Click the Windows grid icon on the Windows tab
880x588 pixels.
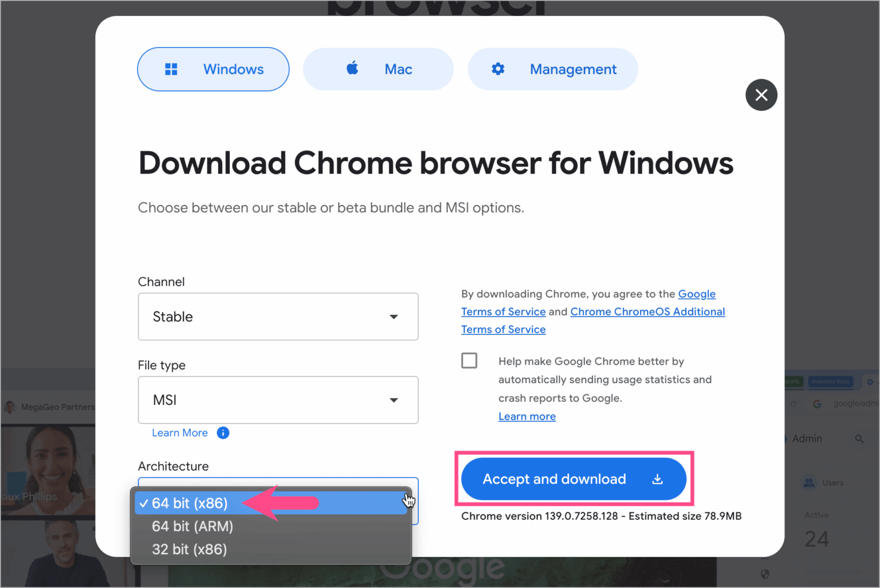point(171,69)
